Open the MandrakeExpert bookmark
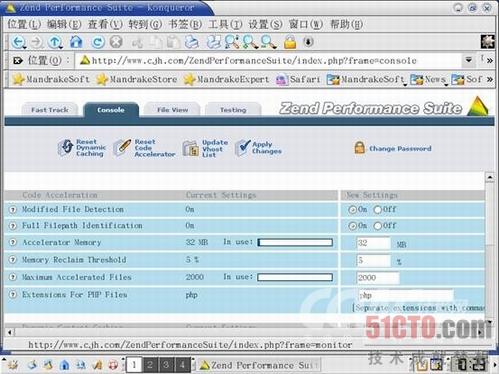The image size is (499, 374). click(226, 79)
